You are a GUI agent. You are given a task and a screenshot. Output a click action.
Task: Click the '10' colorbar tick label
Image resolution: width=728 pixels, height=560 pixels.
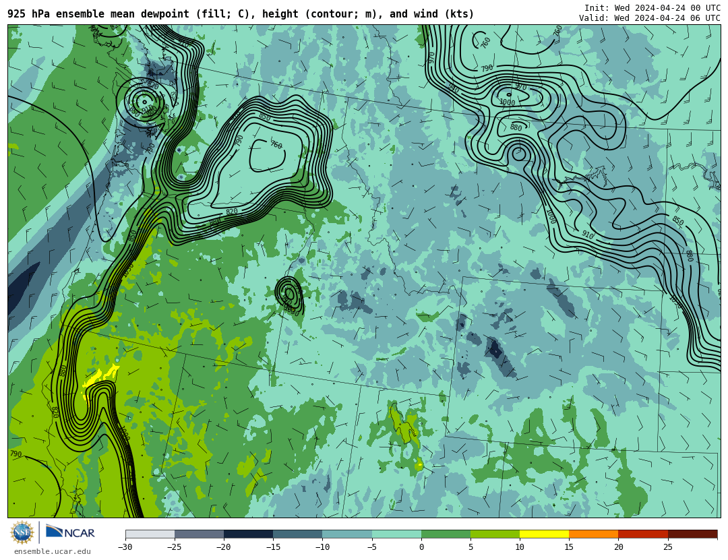point(520,547)
